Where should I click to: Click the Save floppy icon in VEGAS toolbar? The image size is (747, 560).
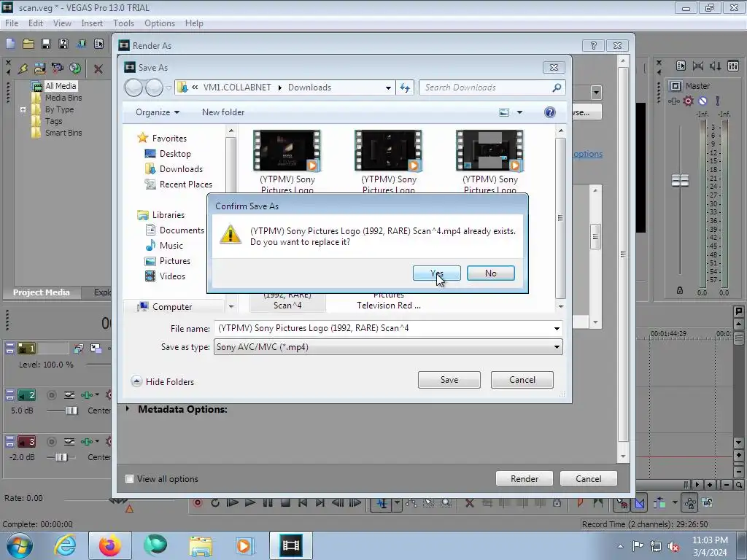(46, 44)
